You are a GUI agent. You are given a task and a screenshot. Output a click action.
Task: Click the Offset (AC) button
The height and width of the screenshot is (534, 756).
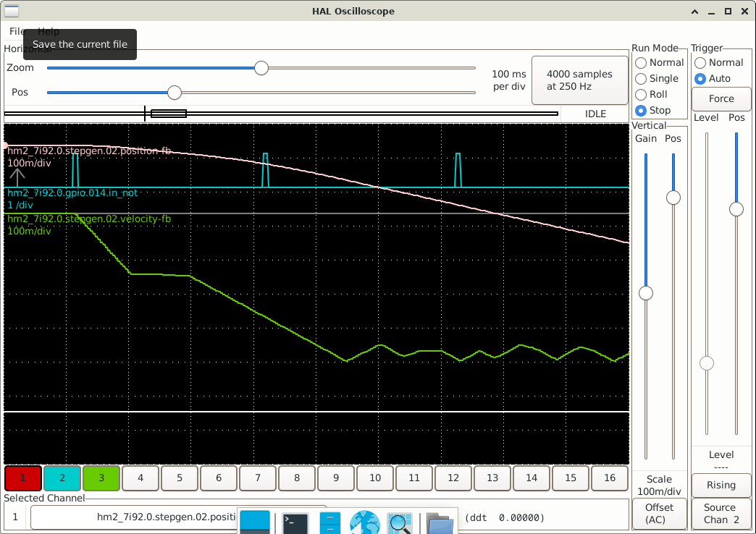[x=659, y=514]
